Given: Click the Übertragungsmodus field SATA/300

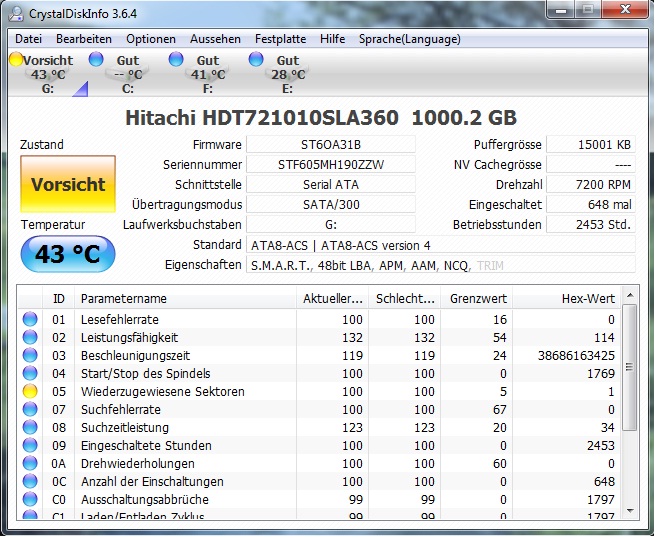Looking at the screenshot, I should click(331, 205).
